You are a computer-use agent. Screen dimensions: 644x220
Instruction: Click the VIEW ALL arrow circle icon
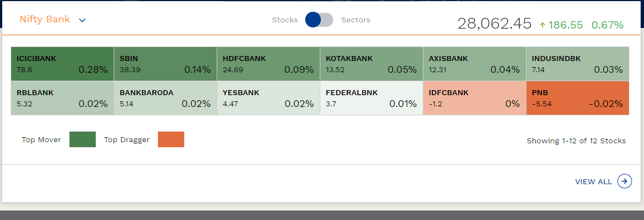pos(625,181)
